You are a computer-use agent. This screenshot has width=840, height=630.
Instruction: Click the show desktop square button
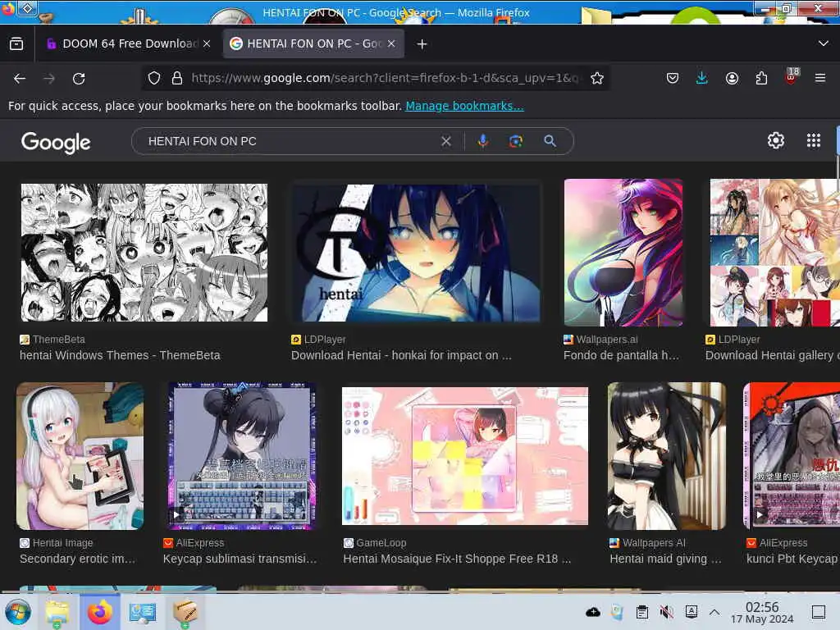819,612
